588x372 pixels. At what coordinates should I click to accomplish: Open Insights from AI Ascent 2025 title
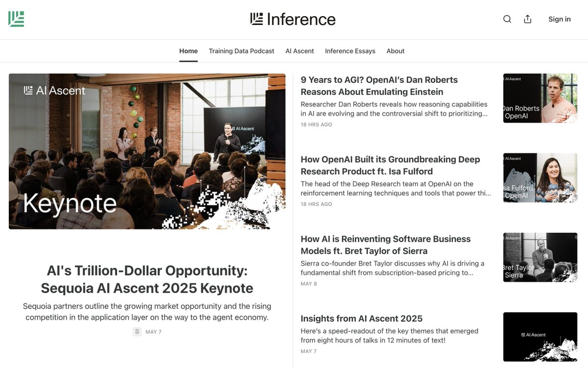pyautogui.click(x=362, y=319)
